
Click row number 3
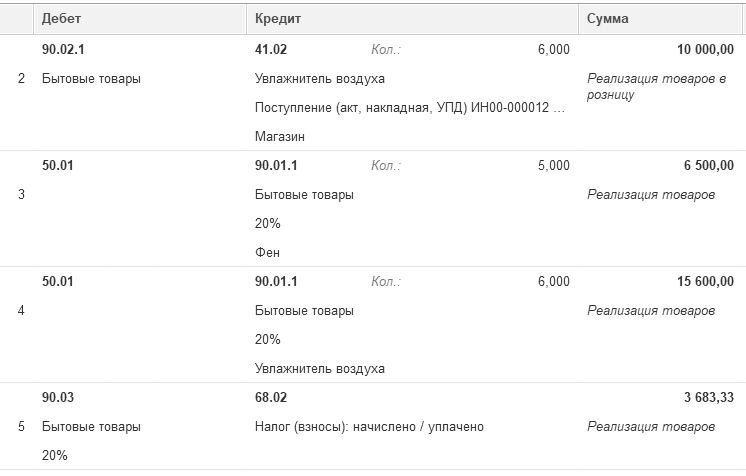coord(21,194)
